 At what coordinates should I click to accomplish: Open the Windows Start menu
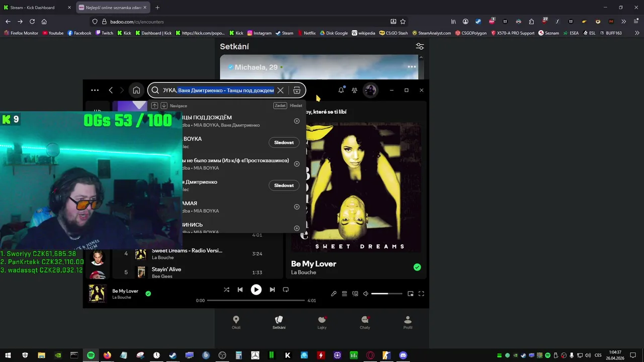[8, 355]
